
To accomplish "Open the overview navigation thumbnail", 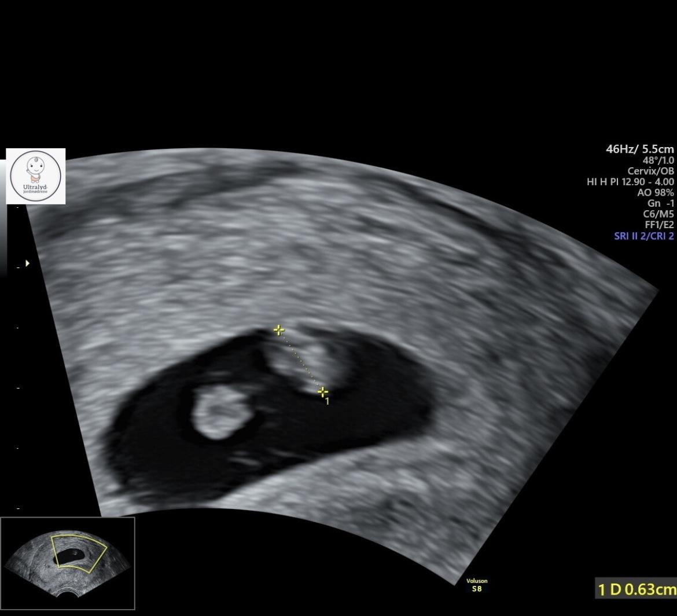I will click(x=68, y=563).
